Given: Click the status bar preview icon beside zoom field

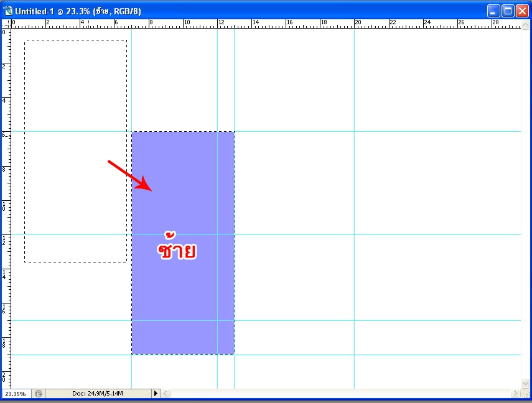Looking at the screenshot, I should click(x=39, y=394).
